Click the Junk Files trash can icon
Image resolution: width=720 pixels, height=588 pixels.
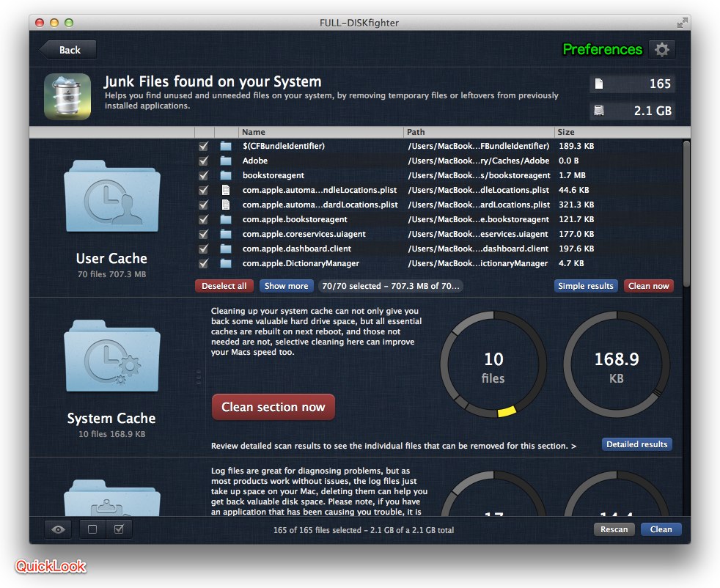[67, 97]
